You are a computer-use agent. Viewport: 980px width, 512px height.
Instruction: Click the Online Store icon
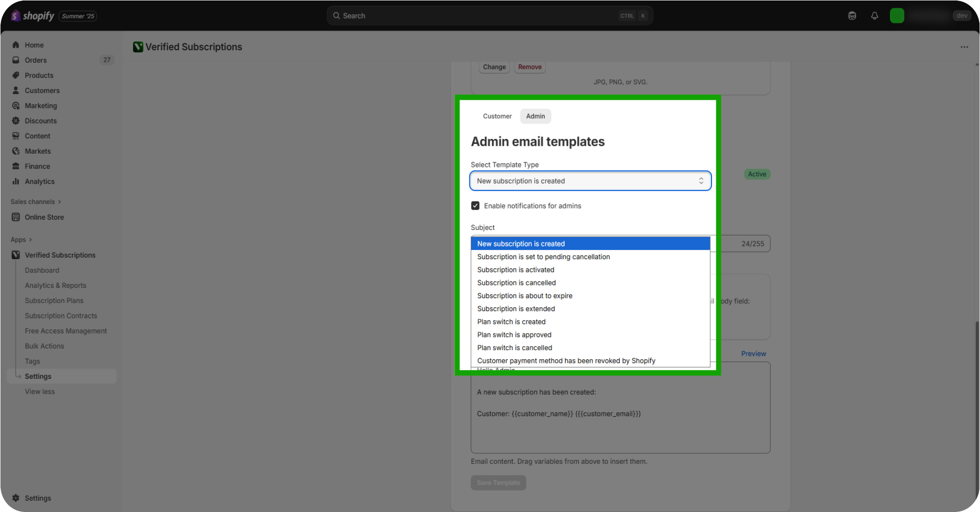click(x=16, y=217)
